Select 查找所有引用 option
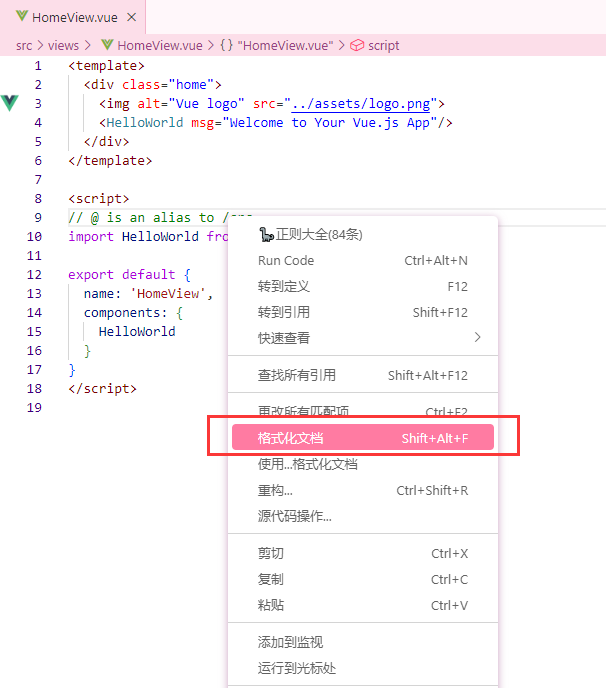 (x=297, y=375)
